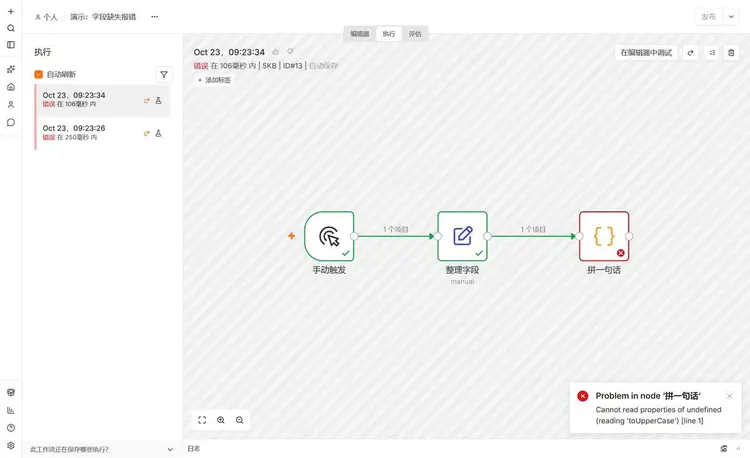This screenshot has height=458, width=750.
Task: Select the failed 拼一句话 code node
Action: (604, 236)
